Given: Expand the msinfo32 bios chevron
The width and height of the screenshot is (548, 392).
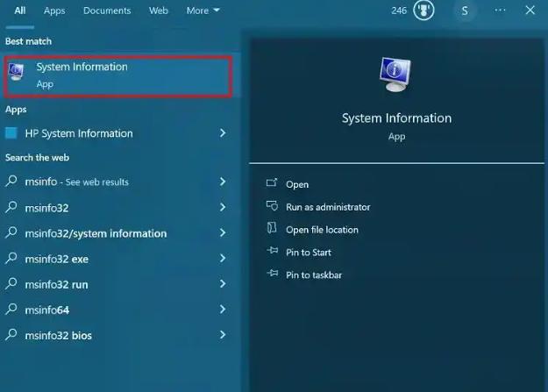Looking at the screenshot, I should (223, 335).
